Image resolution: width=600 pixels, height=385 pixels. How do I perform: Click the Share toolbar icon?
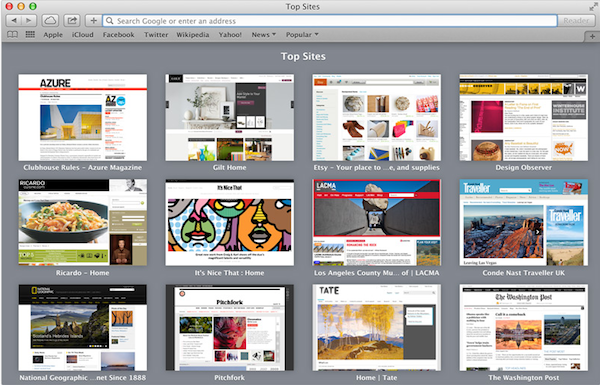[x=72, y=21]
